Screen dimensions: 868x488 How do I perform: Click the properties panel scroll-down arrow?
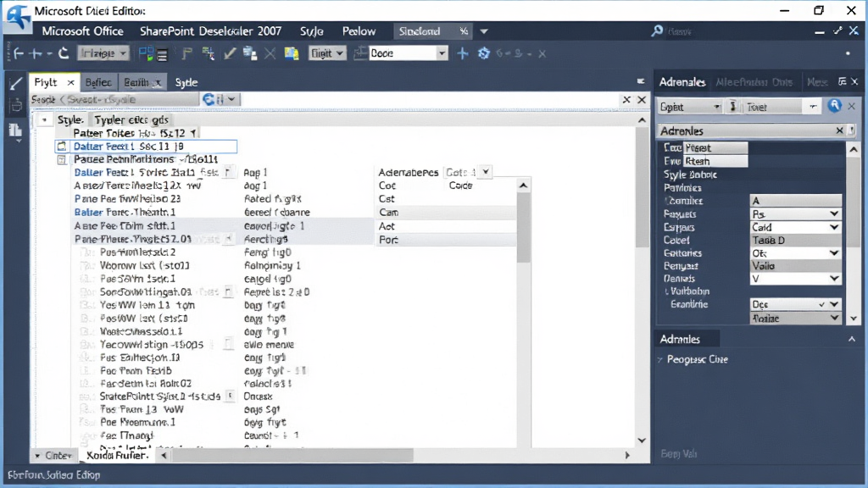pos(854,319)
